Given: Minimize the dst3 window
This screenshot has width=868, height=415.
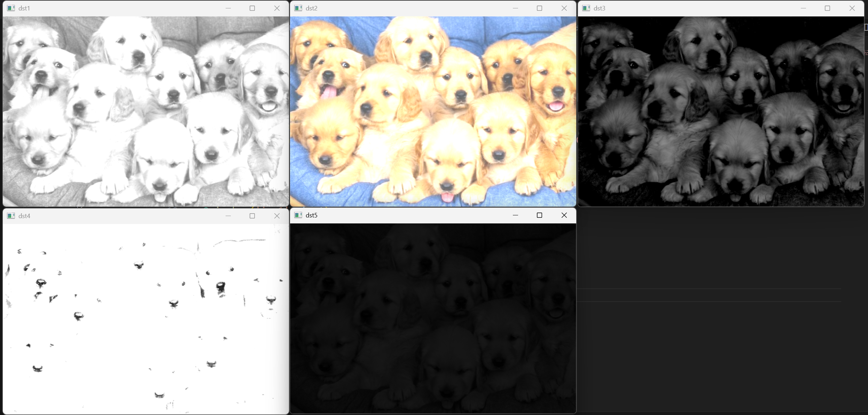Looking at the screenshot, I should (x=803, y=8).
